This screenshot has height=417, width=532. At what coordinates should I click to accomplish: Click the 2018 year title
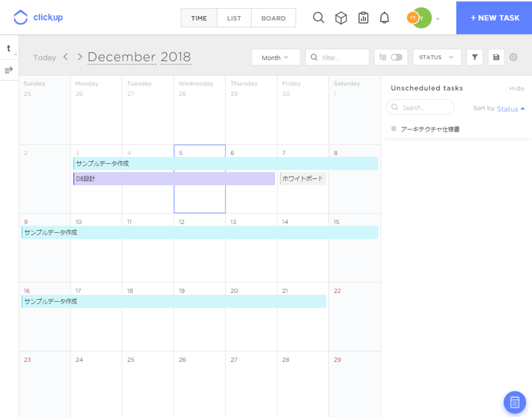[x=176, y=57]
